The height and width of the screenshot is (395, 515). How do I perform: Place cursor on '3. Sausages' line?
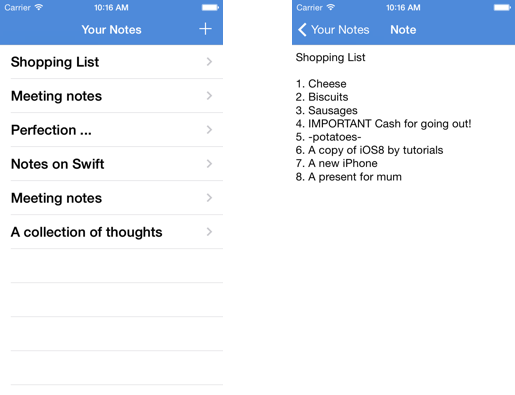[x=327, y=110]
